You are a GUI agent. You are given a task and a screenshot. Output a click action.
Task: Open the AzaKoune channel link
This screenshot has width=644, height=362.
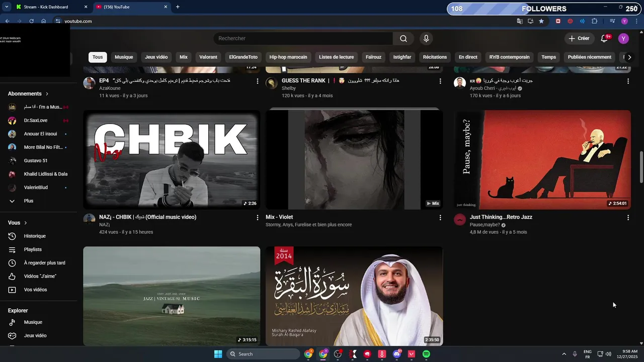tap(110, 88)
